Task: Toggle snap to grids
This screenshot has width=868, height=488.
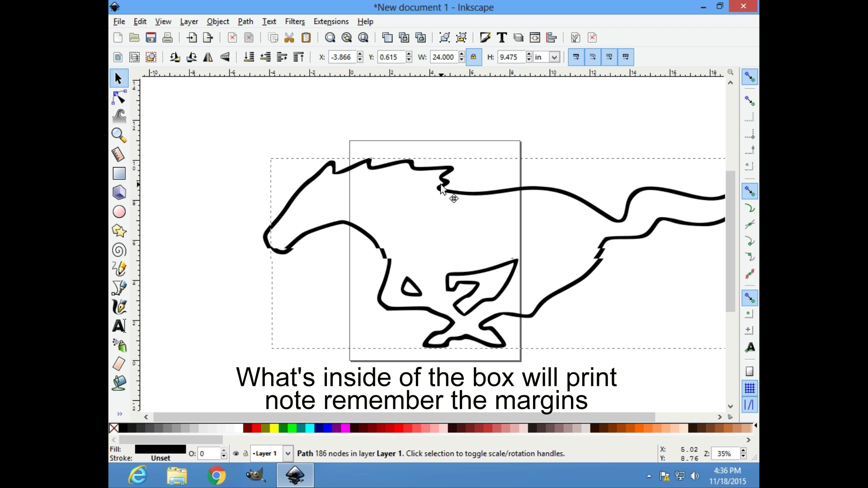Action: 750,388
